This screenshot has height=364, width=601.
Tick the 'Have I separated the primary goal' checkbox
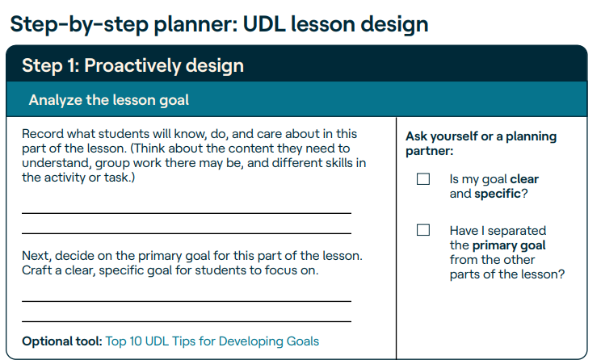[423, 230]
